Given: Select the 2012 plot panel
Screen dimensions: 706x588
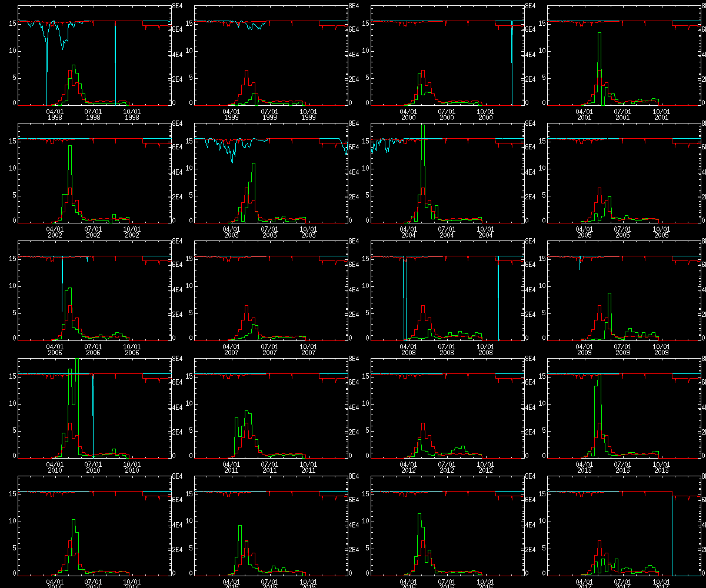Looking at the screenshot, I should 447,412.
